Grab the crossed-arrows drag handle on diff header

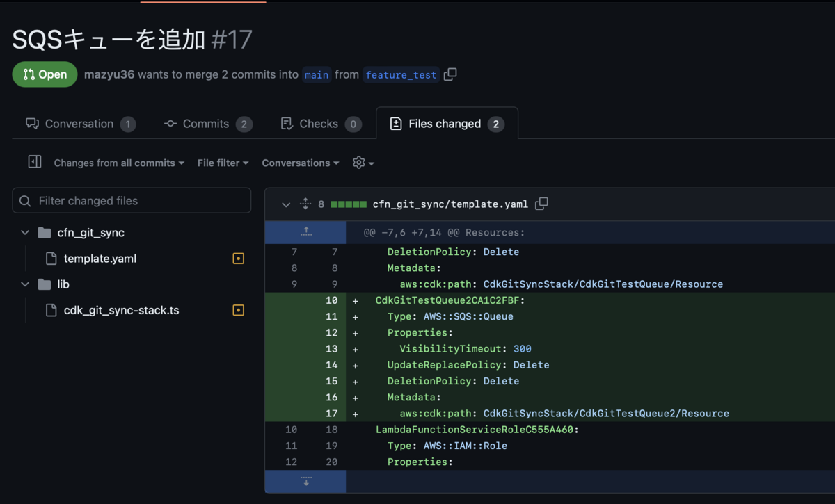305,204
